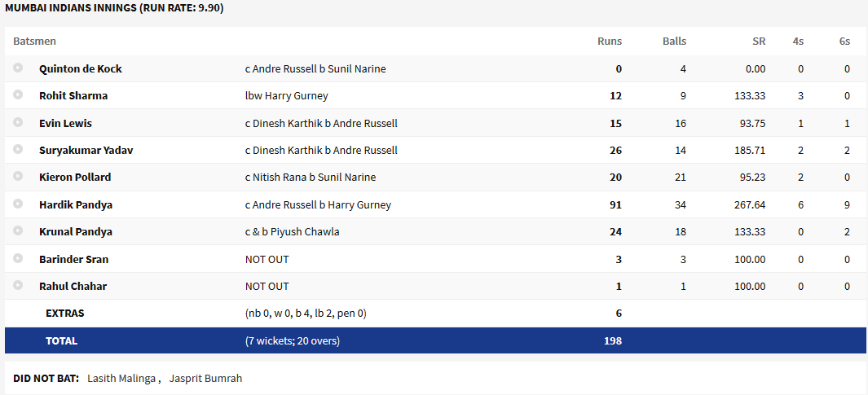Select the Suryakumar Yadav name
The height and width of the screenshot is (395, 868).
click(86, 150)
